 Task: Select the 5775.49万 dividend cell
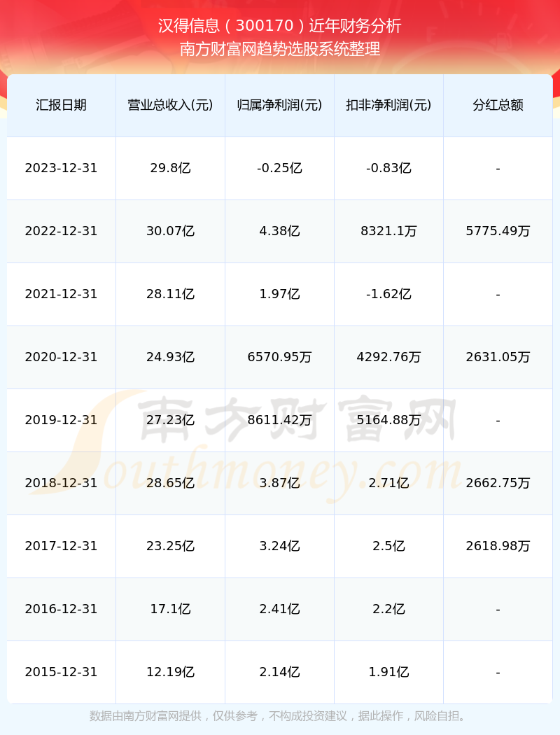498,231
